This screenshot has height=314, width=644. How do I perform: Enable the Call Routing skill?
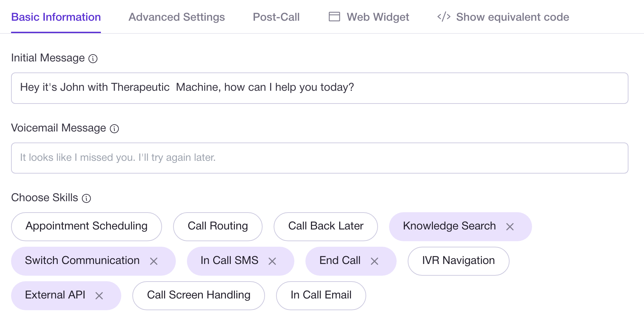(218, 226)
